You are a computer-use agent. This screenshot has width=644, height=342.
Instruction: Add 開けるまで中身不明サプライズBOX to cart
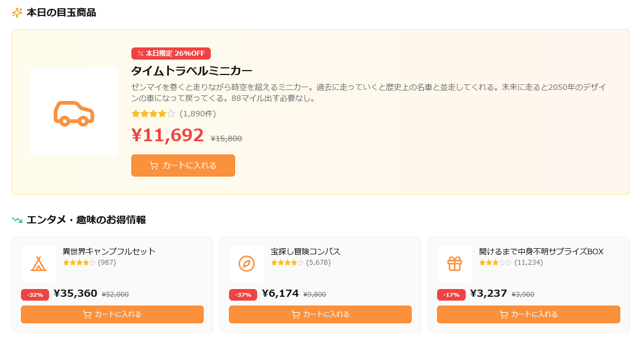click(x=528, y=314)
